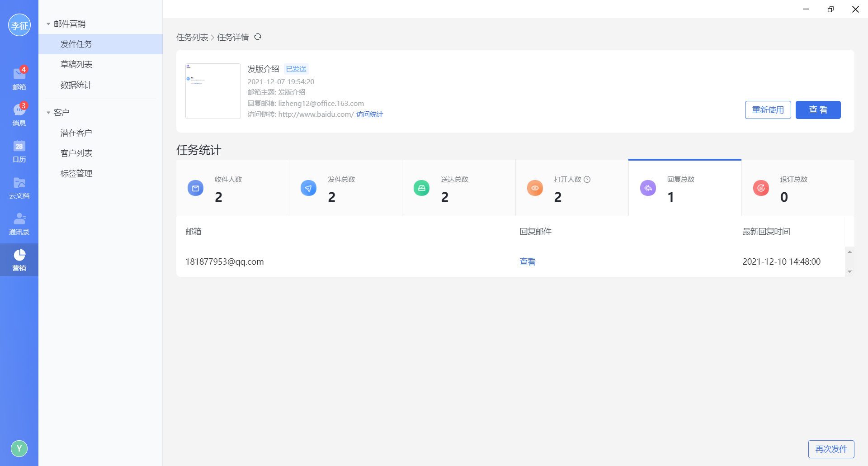Open 数据统计 in the sidebar
Screen dimensions: 868x466
tap(76, 85)
